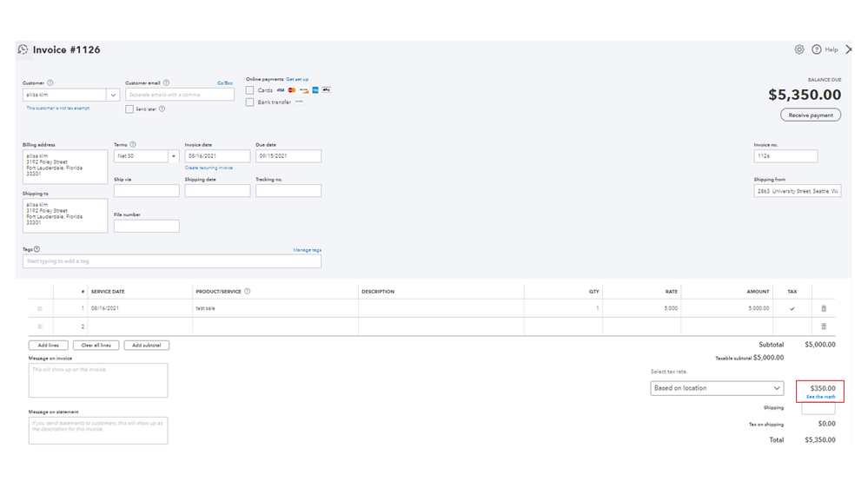Click the line 1 rate value 5,000
The height and width of the screenshot is (488, 868).
pyautogui.click(x=671, y=309)
